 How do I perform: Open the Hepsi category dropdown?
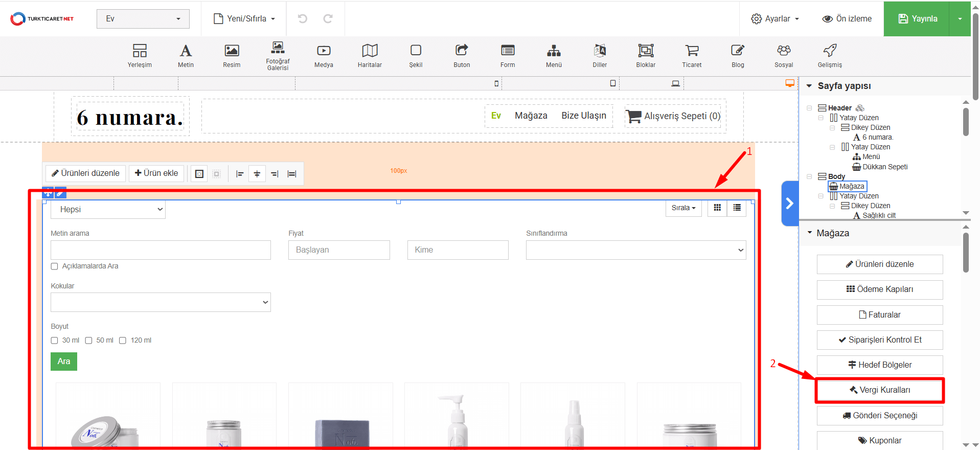pos(108,210)
